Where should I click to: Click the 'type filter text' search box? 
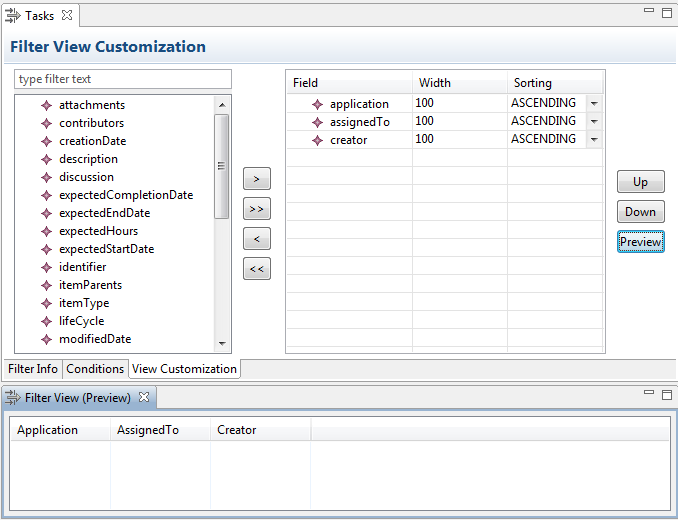point(123,79)
